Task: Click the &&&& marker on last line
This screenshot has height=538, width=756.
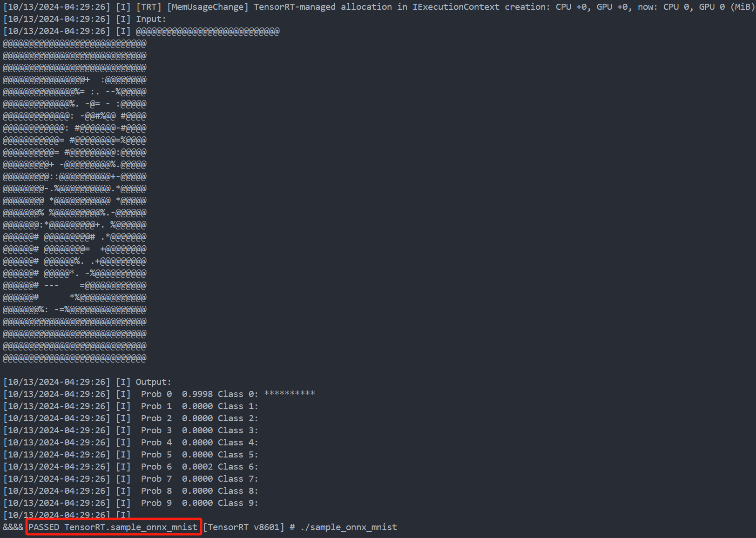Action: click(13, 527)
